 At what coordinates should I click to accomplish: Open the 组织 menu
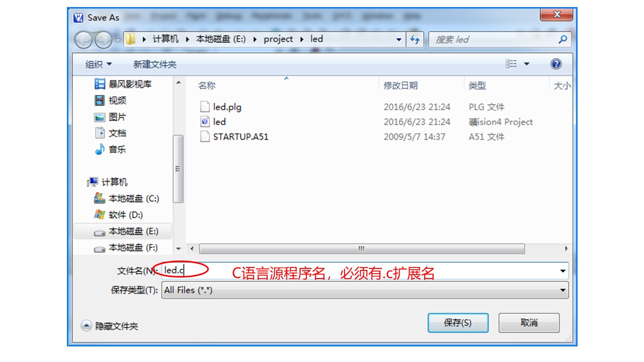[99, 64]
